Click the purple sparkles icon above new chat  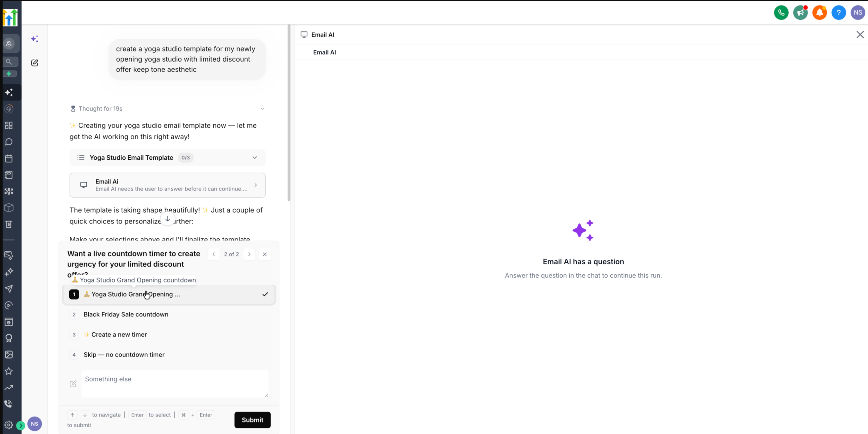35,39
